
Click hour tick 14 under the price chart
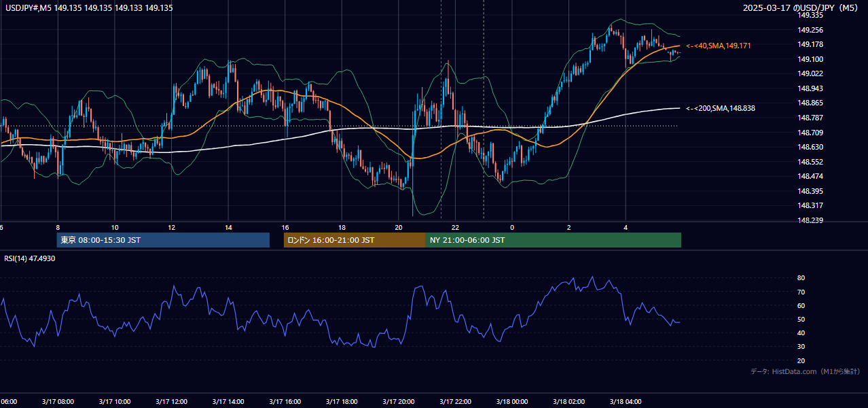pos(229,227)
